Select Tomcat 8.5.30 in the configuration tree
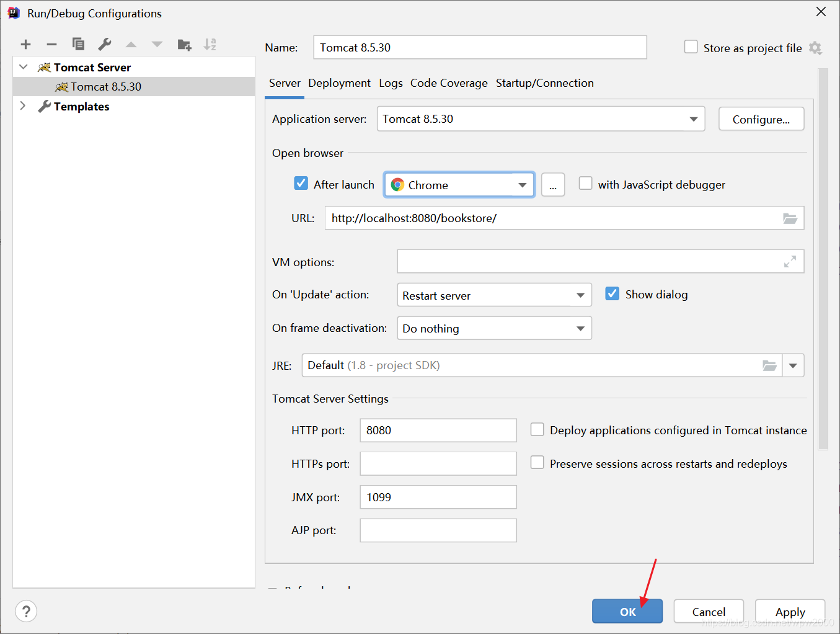Viewport: 840px width, 634px height. [134, 87]
